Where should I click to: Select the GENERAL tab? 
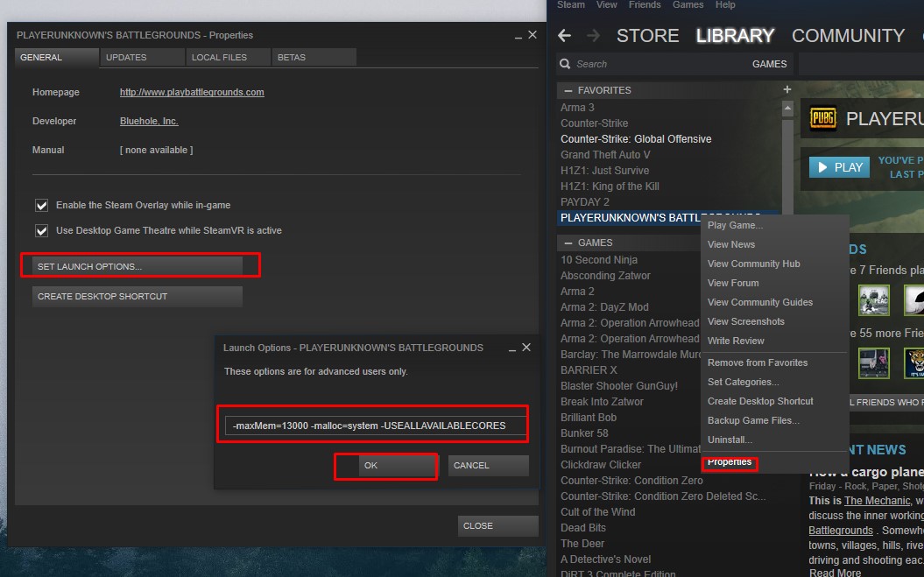coord(57,57)
